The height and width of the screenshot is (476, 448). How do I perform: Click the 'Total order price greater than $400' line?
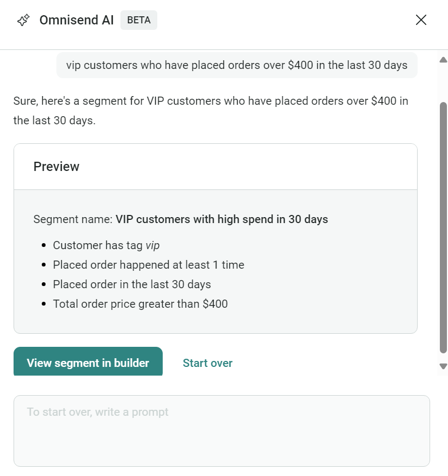[x=140, y=304]
